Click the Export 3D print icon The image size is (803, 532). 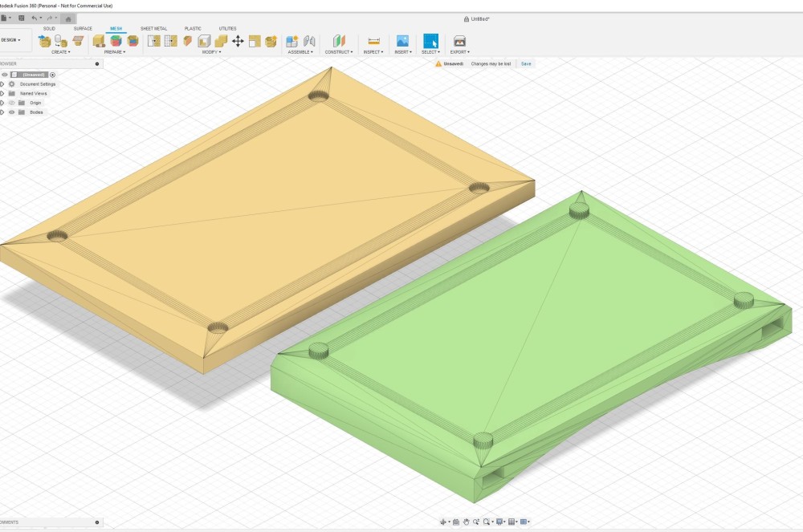coord(459,41)
